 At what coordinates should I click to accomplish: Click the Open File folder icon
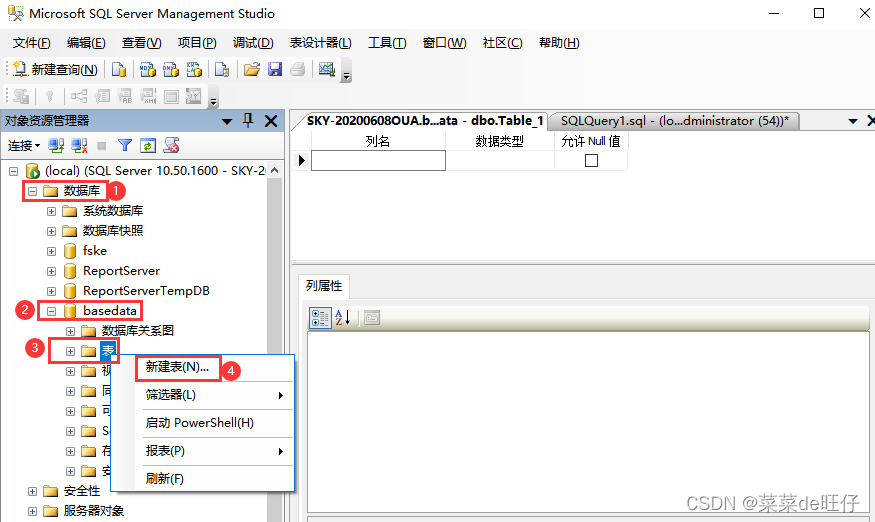click(252, 69)
